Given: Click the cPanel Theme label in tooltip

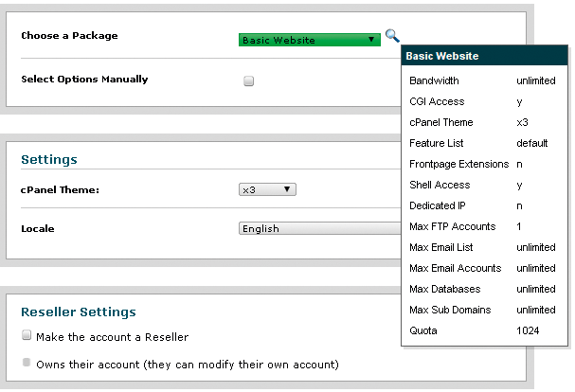Looking at the screenshot, I should tap(441, 122).
